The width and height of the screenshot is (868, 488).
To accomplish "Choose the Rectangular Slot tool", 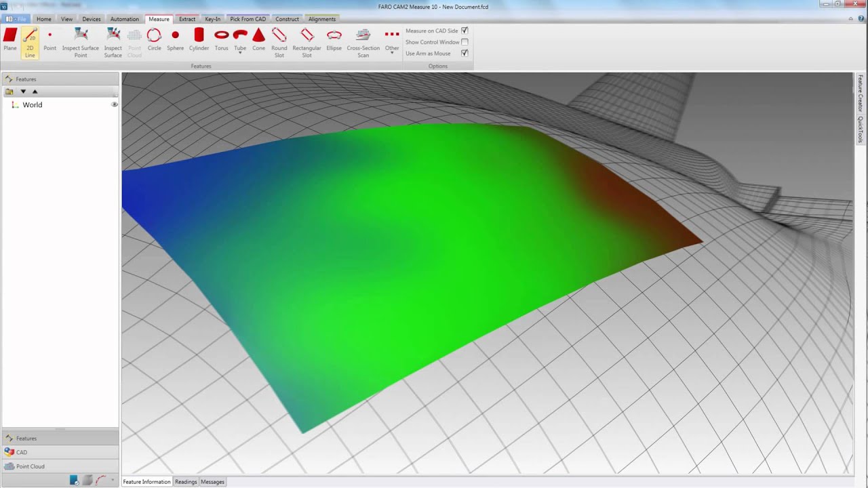I will (x=307, y=43).
